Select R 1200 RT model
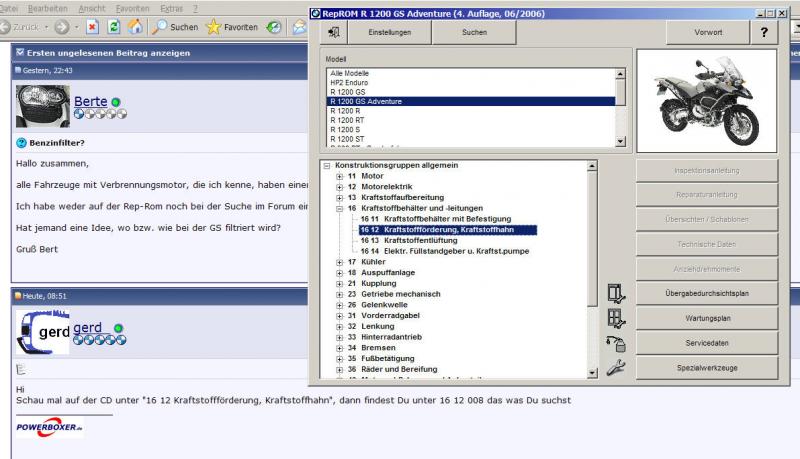Image resolution: width=800 pixels, height=459 pixels. point(347,120)
